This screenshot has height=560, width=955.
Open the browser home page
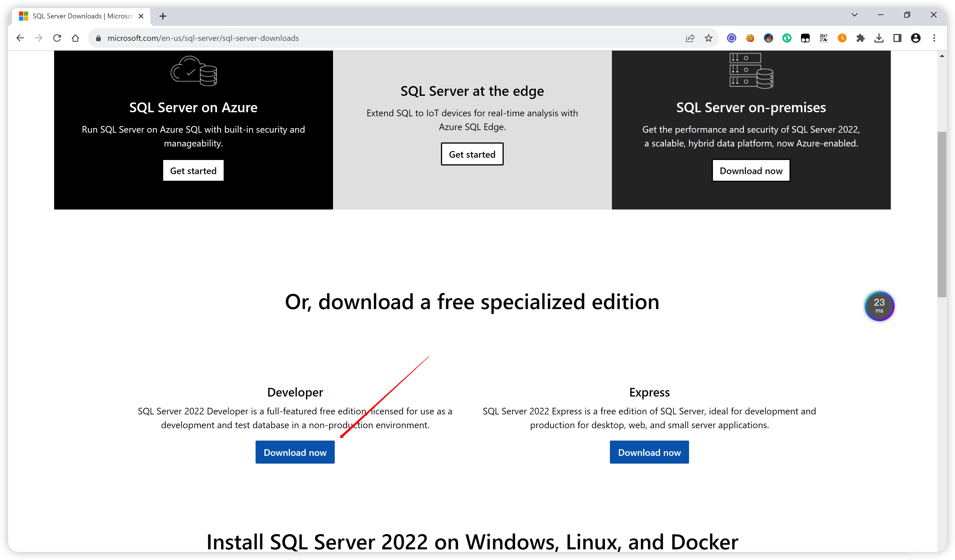(x=75, y=38)
